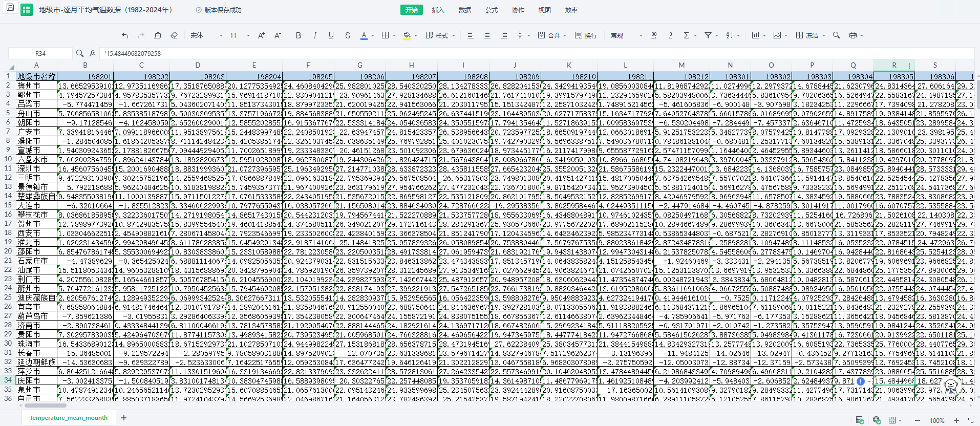
Task: Click the clear format eraser icon
Action: click(x=174, y=35)
